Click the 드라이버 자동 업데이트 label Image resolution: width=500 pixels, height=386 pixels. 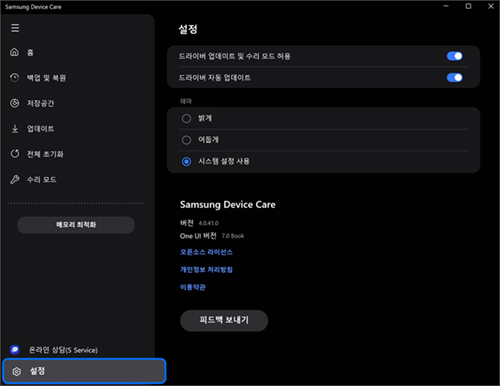click(215, 78)
